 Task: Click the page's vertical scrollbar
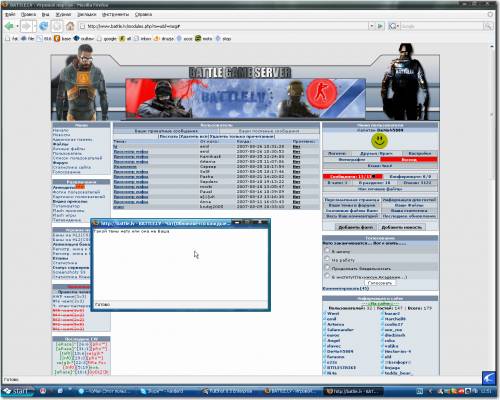coord(492,210)
